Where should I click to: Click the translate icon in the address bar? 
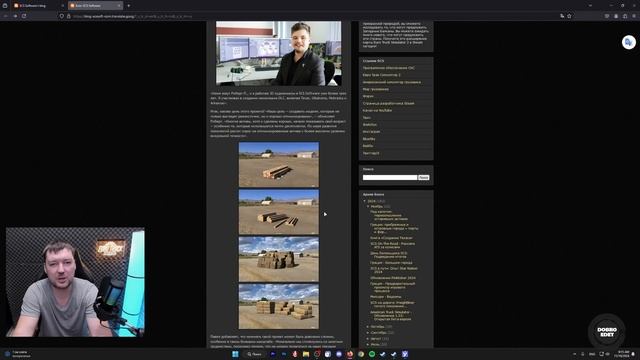click(x=562, y=16)
